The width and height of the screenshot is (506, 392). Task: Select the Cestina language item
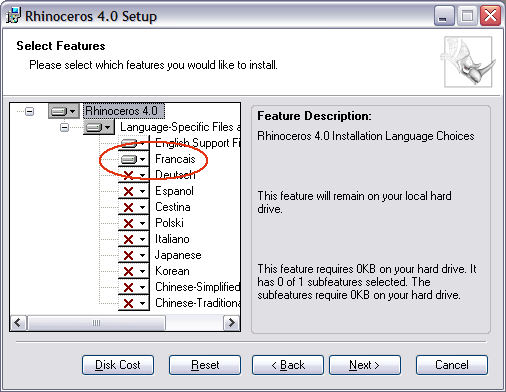point(173,207)
